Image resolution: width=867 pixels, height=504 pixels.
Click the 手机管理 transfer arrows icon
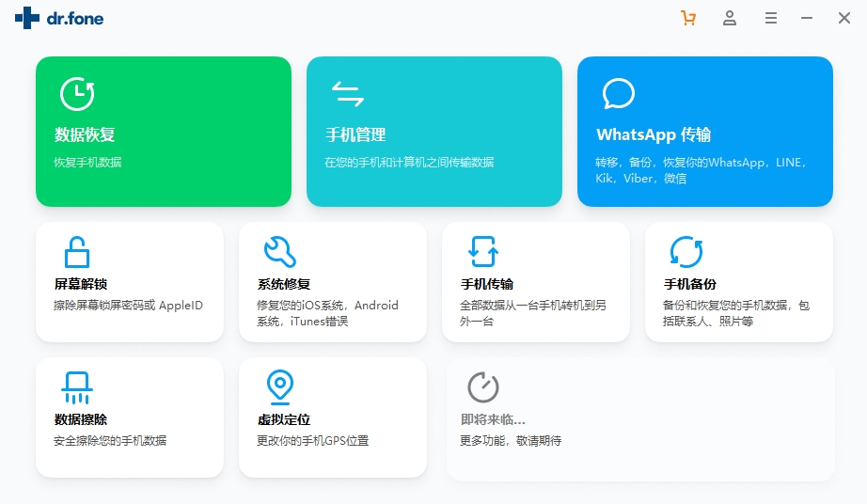point(348,93)
